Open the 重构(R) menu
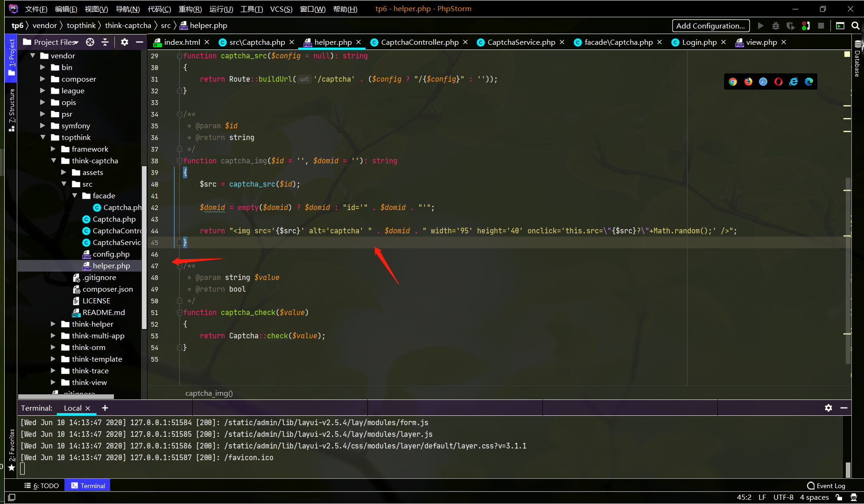Viewport: 864px width, 504px height. pyautogui.click(x=190, y=9)
